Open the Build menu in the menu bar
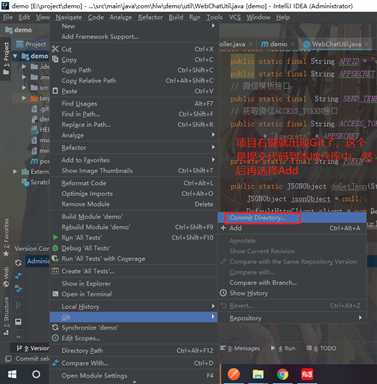The image size is (377, 384). (176, 17)
